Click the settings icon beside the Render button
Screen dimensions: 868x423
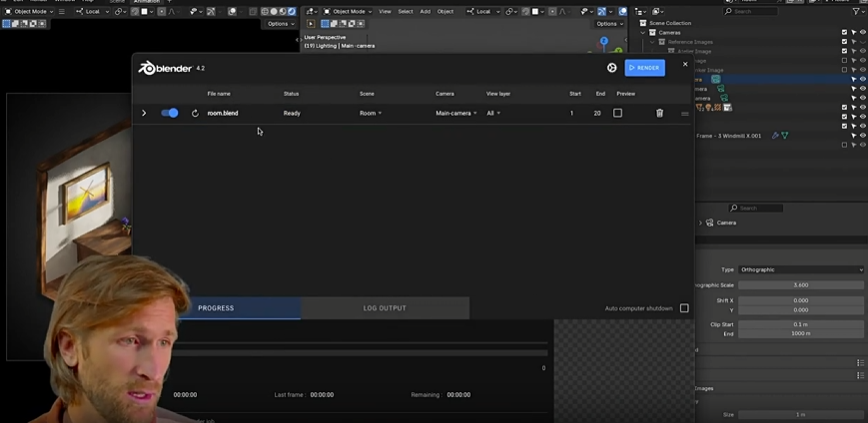pyautogui.click(x=612, y=68)
